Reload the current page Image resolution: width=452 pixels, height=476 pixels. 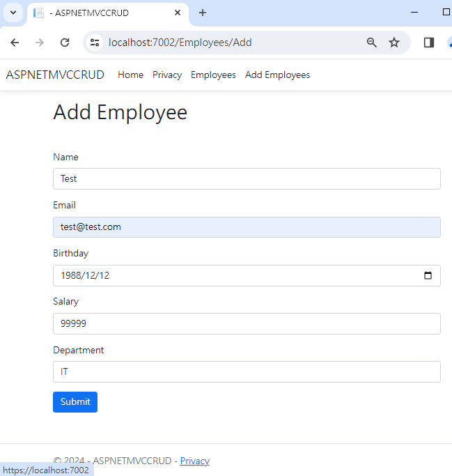[x=65, y=43]
